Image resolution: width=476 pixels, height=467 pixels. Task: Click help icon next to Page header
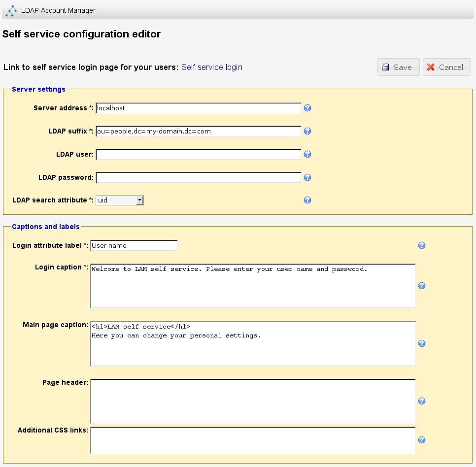pos(422,401)
